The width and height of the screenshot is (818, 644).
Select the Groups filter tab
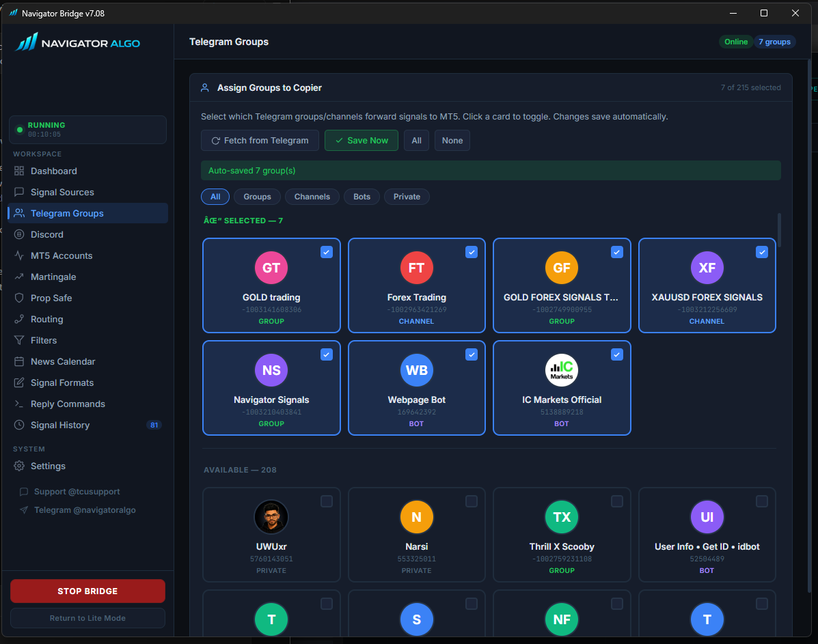click(257, 197)
